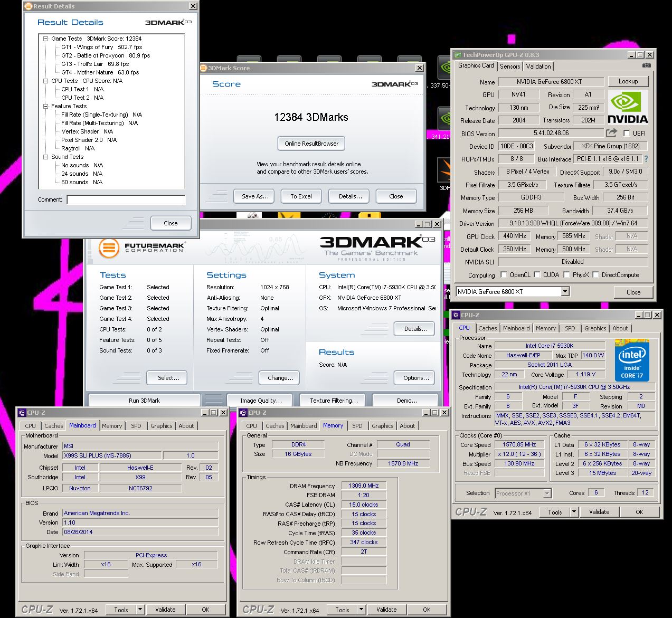Click the Futuremark Corporation orange logo

pyautogui.click(x=109, y=248)
